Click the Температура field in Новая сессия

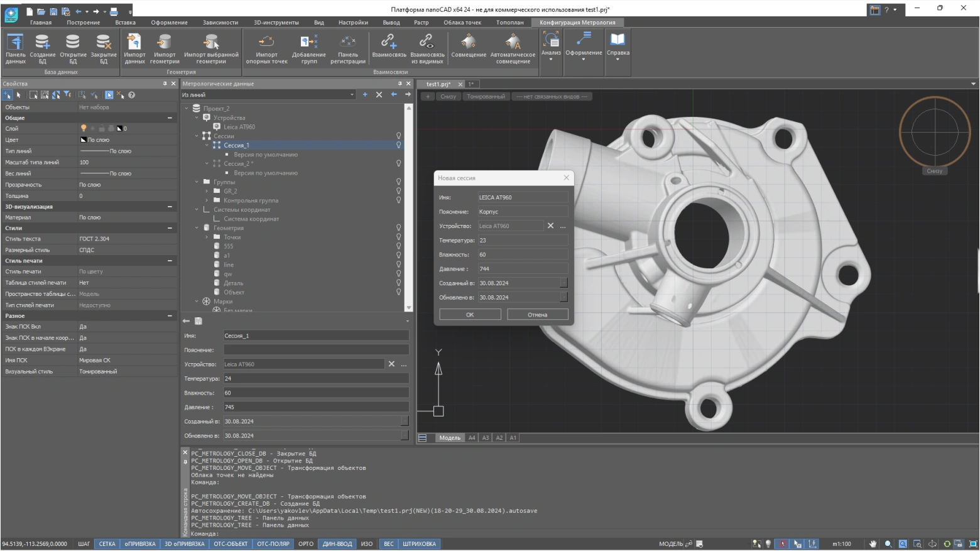pos(522,241)
